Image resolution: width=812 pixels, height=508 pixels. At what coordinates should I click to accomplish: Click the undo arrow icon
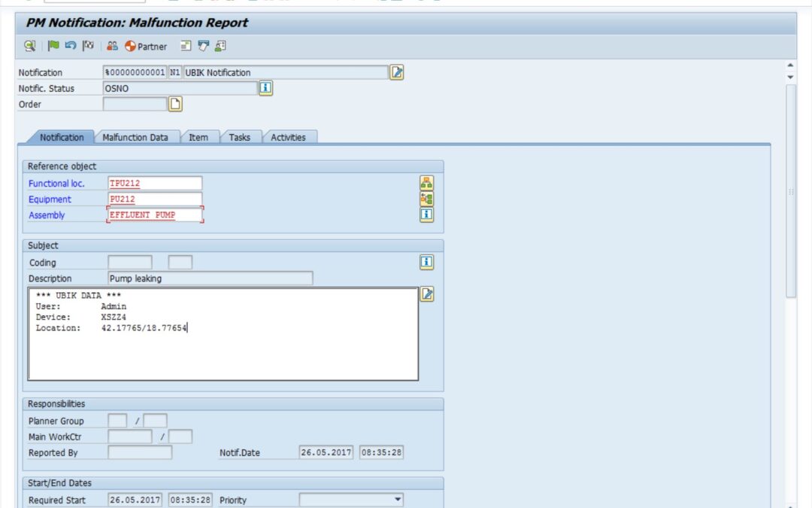(70, 46)
